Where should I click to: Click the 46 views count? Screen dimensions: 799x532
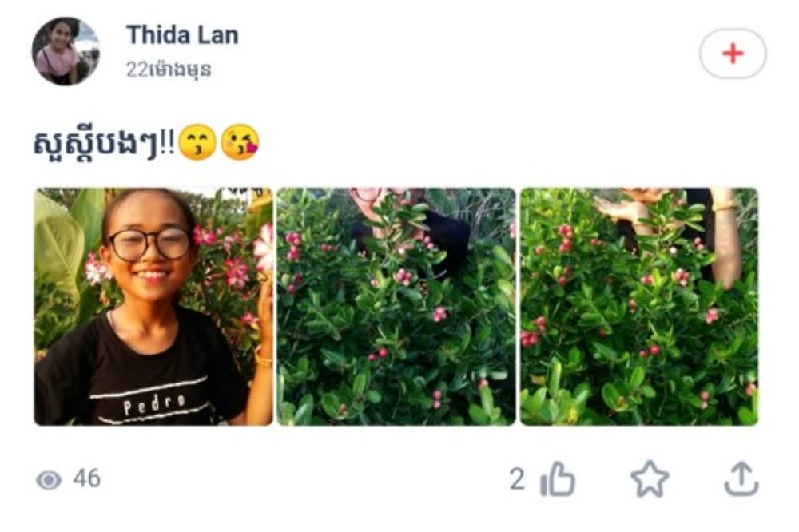pyautogui.click(x=86, y=478)
